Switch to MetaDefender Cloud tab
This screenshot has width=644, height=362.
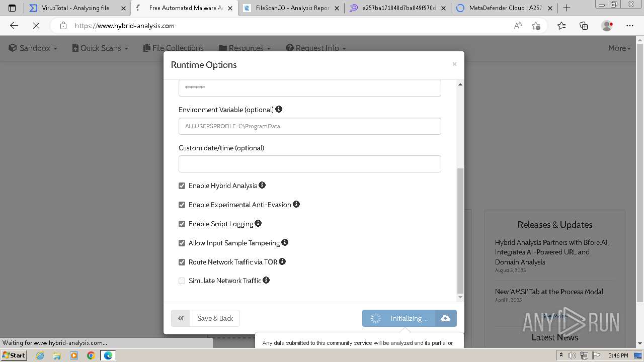coord(505,8)
